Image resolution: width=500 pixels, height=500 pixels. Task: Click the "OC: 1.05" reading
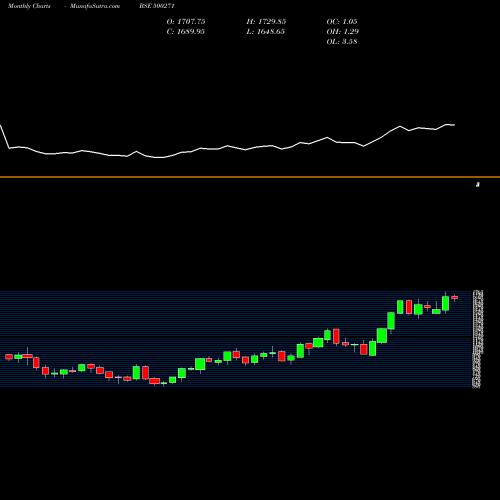click(x=342, y=21)
